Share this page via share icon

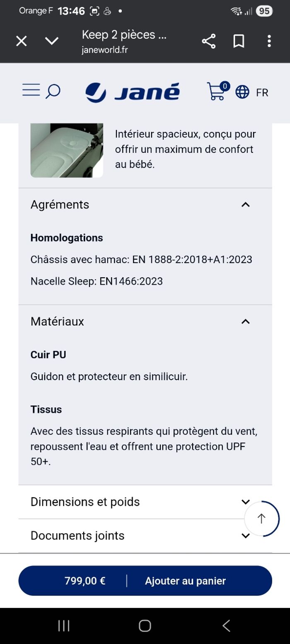click(208, 41)
